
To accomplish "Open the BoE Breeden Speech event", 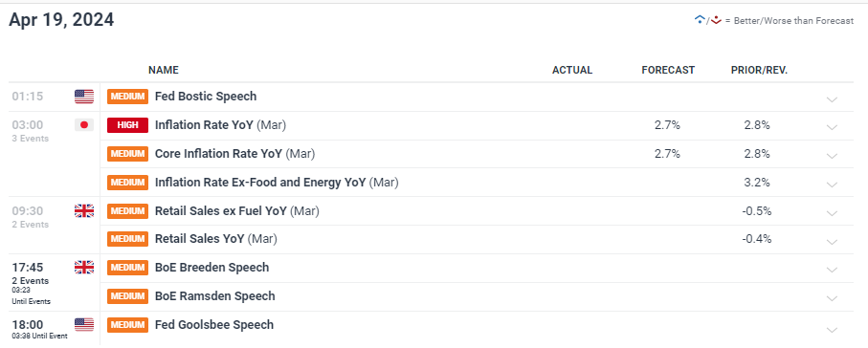I will (212, 268).
